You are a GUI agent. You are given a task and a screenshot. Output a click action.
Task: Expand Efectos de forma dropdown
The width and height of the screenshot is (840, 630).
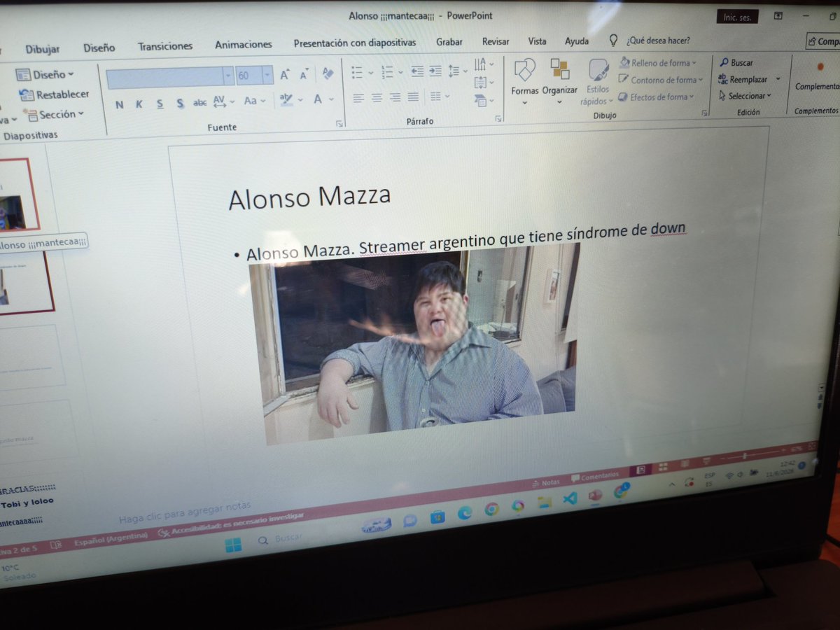pyautogui.click(x=692, y=97)
